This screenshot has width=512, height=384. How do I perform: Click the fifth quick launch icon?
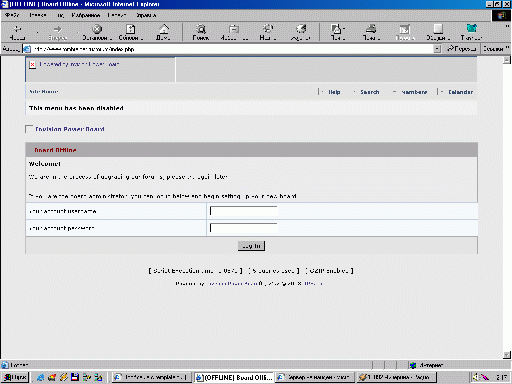click(x=87, y=377)
